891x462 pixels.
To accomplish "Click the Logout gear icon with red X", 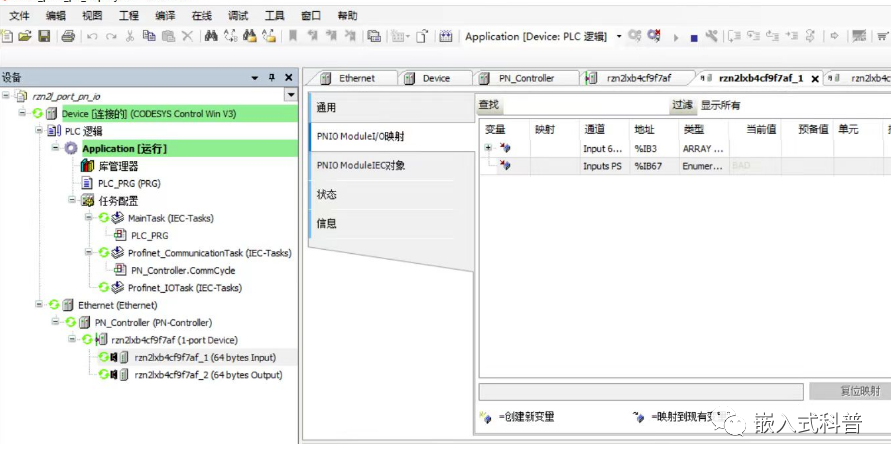I will [x=655, y=36].
